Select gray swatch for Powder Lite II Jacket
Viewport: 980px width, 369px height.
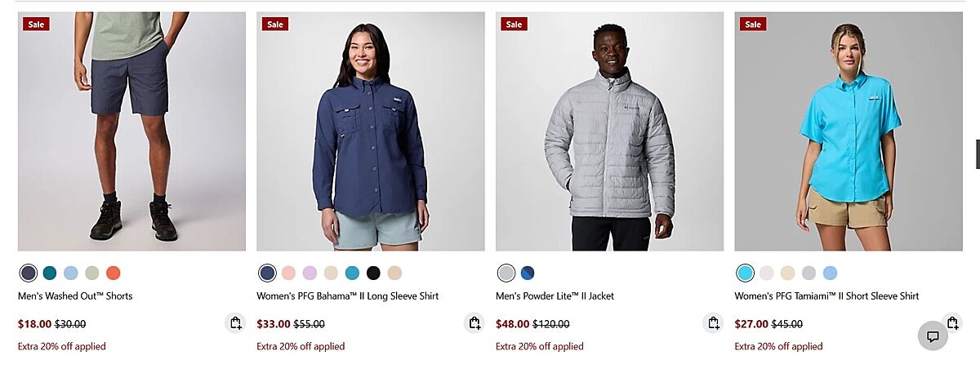point(506,273)
